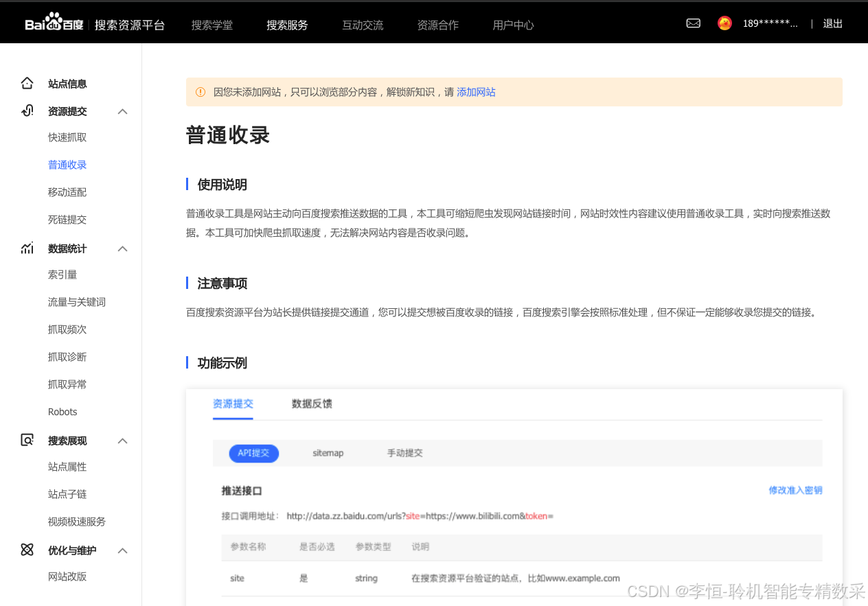Image resolution: width=868 pixels, height=606 pixels.
Task: Select 搜索展现 section heading
Action: tap(67, 441)
